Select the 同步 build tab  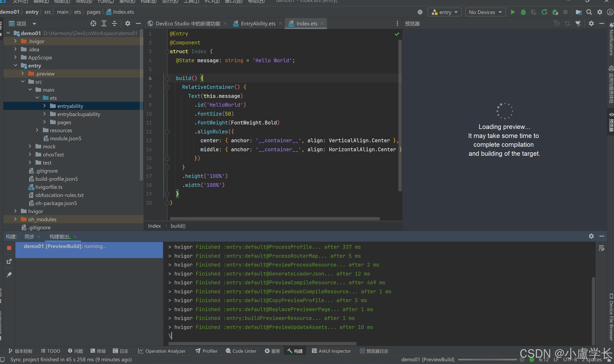(x=30, y=236)
